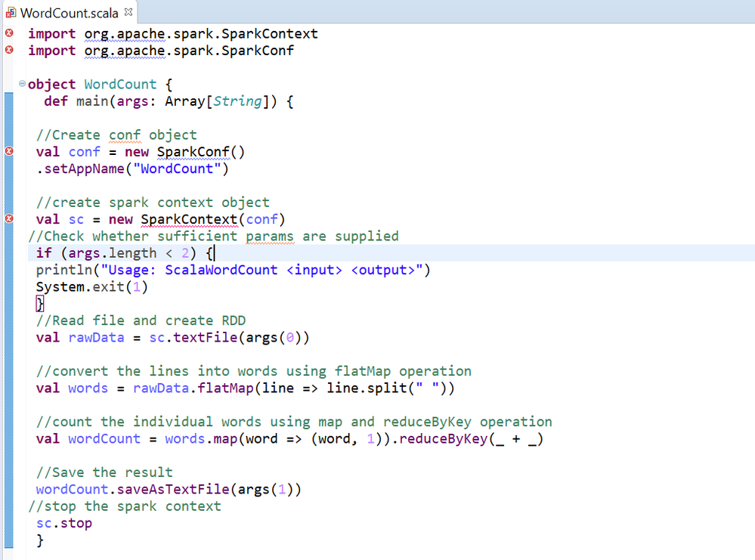Click the underlined SparkContext constructor call
The height and width of the screenshot is (560, 755).
point(189,220)
